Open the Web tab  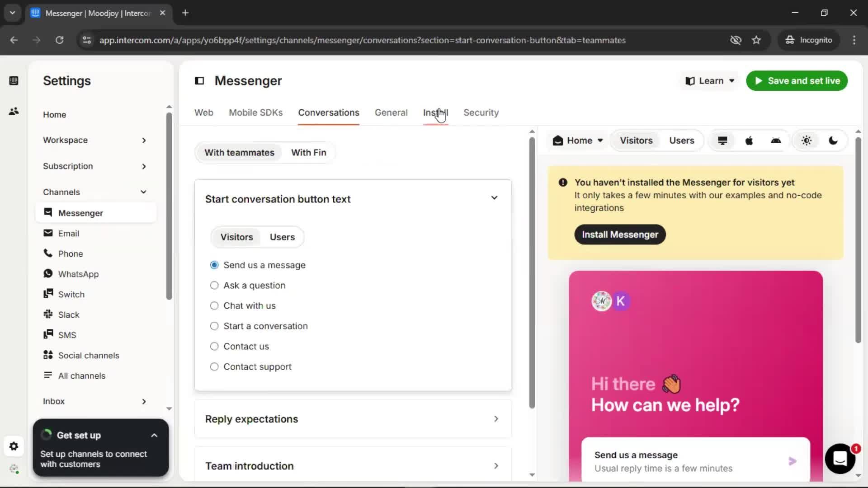(204, 113)
